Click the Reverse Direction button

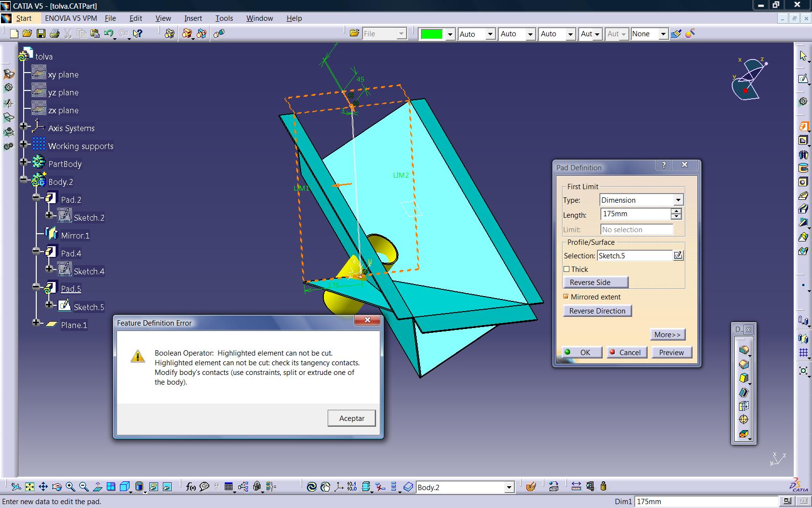[x=597, y=311]
